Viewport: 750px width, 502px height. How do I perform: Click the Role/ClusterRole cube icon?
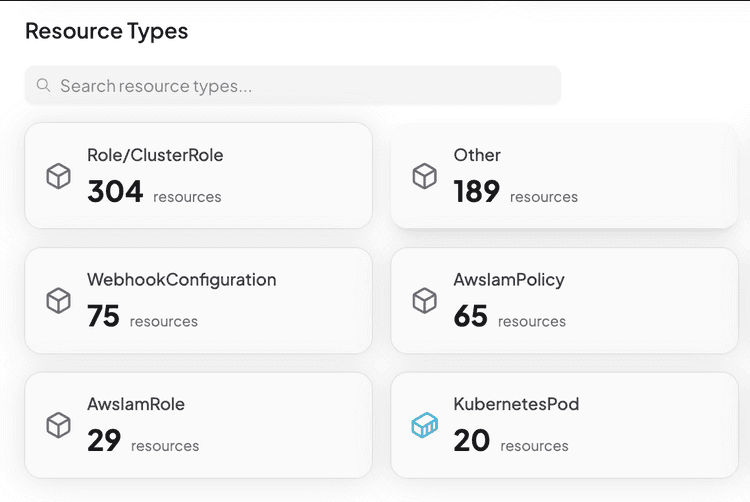point(58,176)
